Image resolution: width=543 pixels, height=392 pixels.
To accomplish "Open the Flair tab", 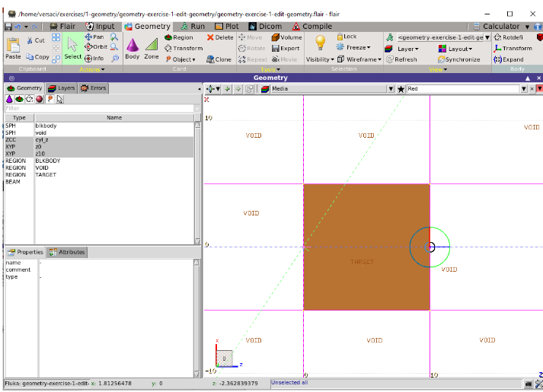I will pos(62,27).
